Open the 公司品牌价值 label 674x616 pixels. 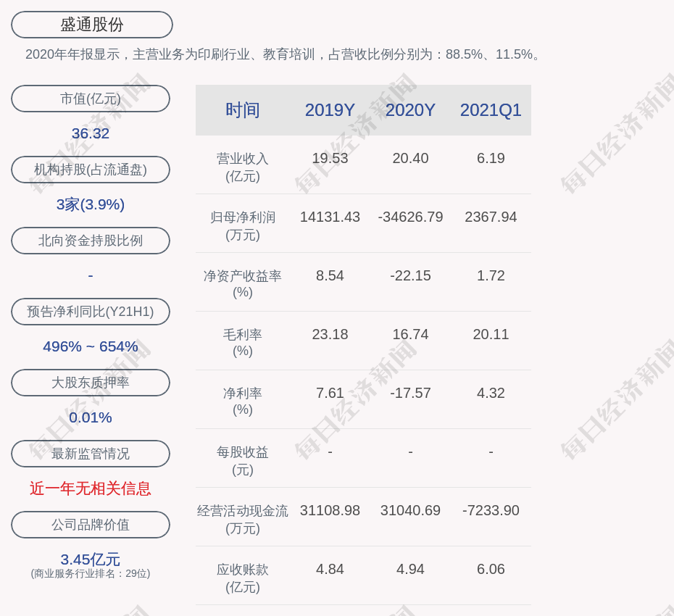(91, 525)
